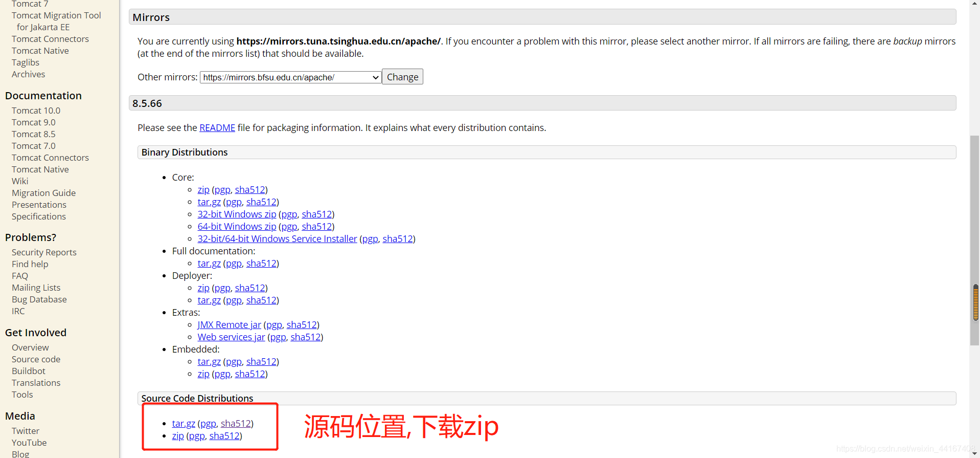Open Specifications in sidebar

click(39, 216)
